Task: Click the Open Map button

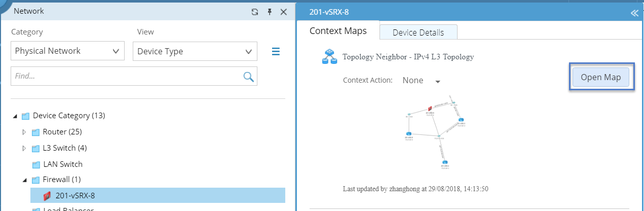Action: tap(601, 78)
